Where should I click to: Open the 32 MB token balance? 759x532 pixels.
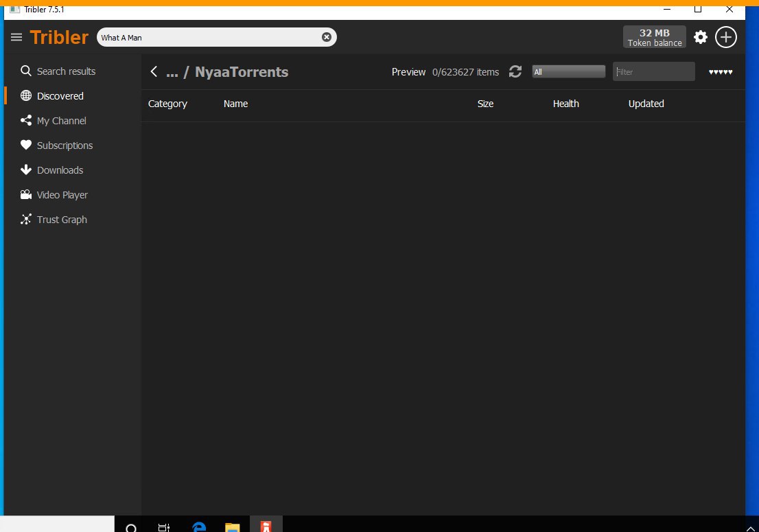click(x=655, y=37)
